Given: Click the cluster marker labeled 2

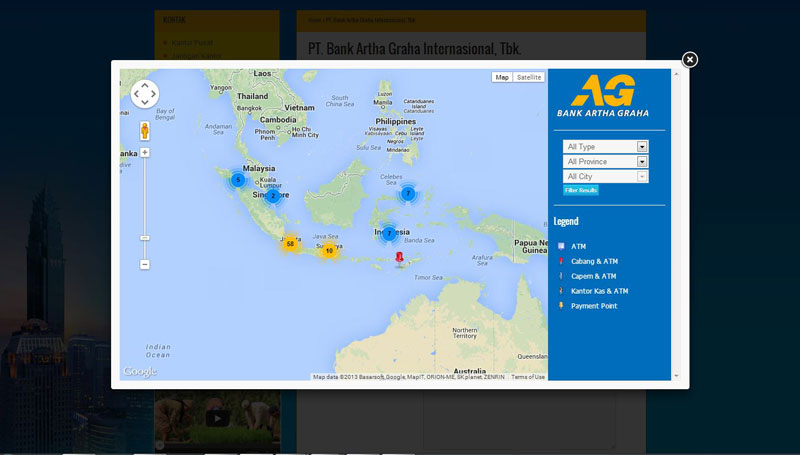Looking at the screenshot, I should [273, 196].
